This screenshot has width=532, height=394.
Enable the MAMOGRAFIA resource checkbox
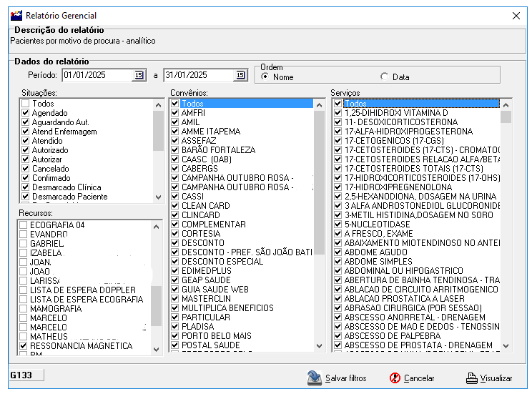[x=25, y=309]
